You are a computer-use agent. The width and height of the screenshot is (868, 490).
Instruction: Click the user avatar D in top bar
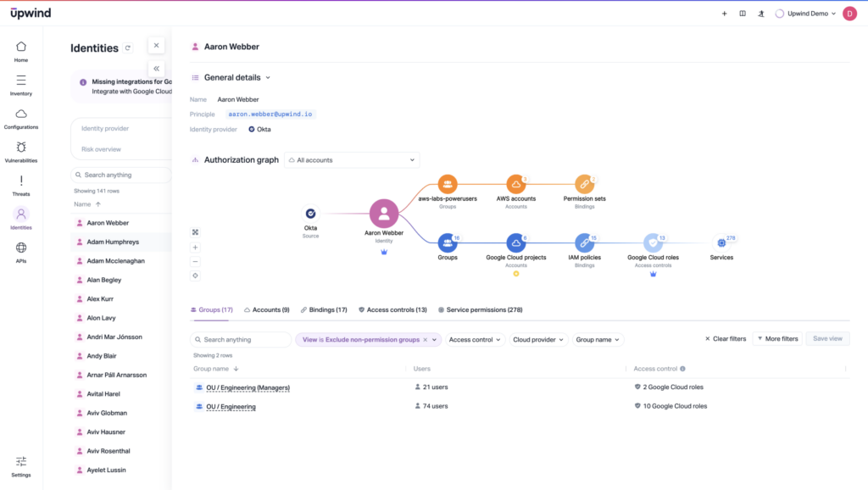click(x=849, y=14)
